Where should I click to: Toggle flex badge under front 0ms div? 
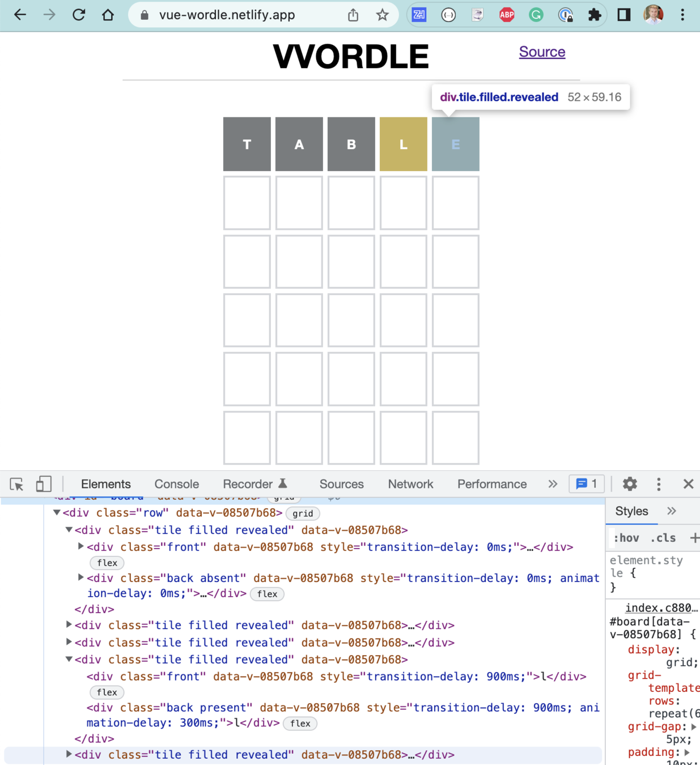(107, 563)
